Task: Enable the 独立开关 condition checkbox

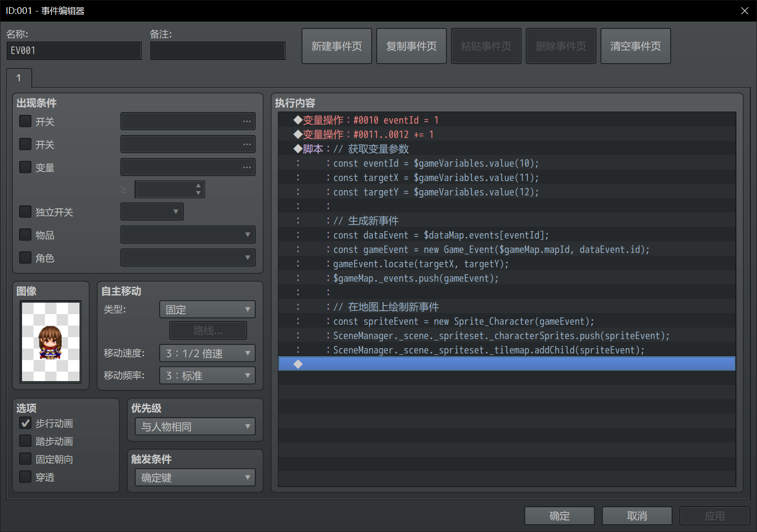Action: [25, 212]
